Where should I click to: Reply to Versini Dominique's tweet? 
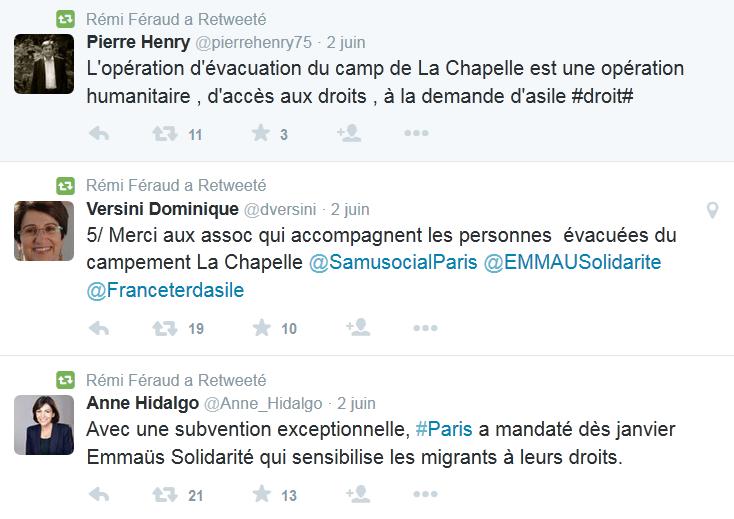pos(99,329)
